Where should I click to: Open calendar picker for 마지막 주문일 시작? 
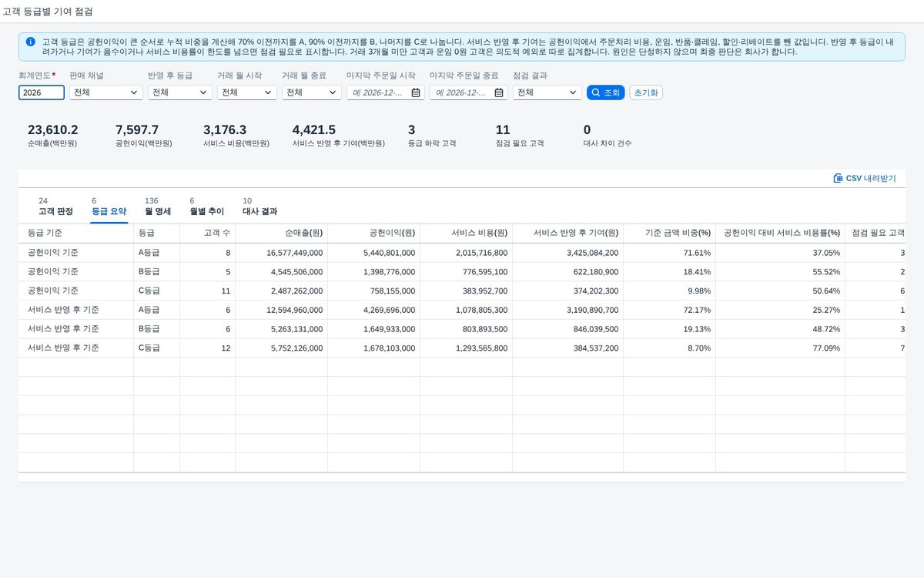point(416,92)
